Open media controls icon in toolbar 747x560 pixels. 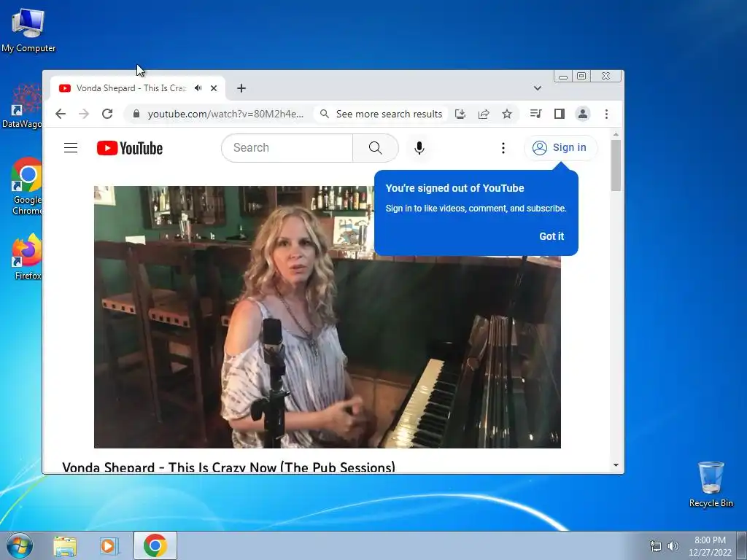pyautogui.click(x=535, y=114)
